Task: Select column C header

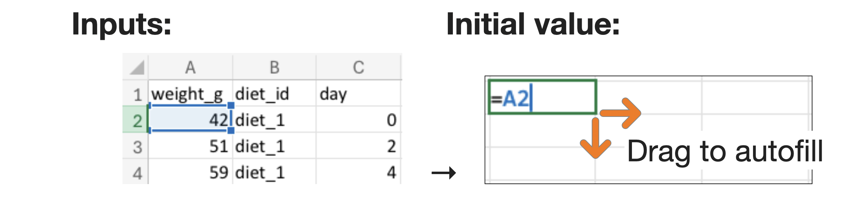Action: (x=358, y=68)
